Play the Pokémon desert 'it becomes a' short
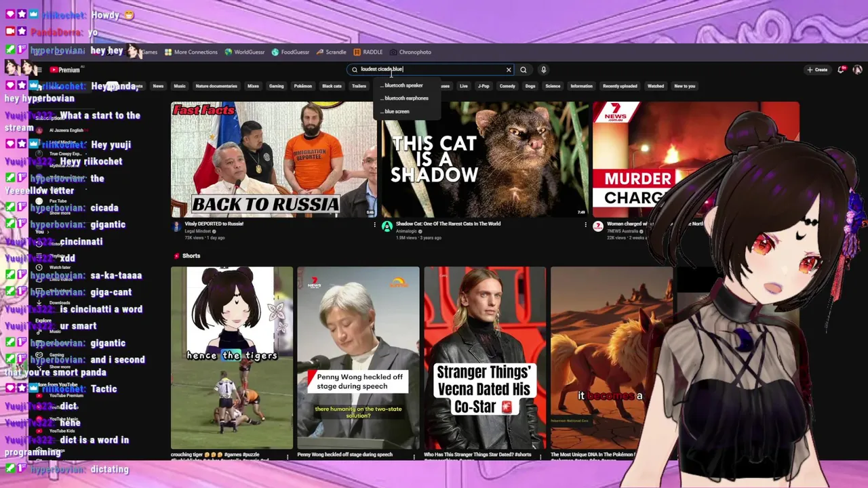868x488 pixels. pyautogui.click(x=610, y=357)
